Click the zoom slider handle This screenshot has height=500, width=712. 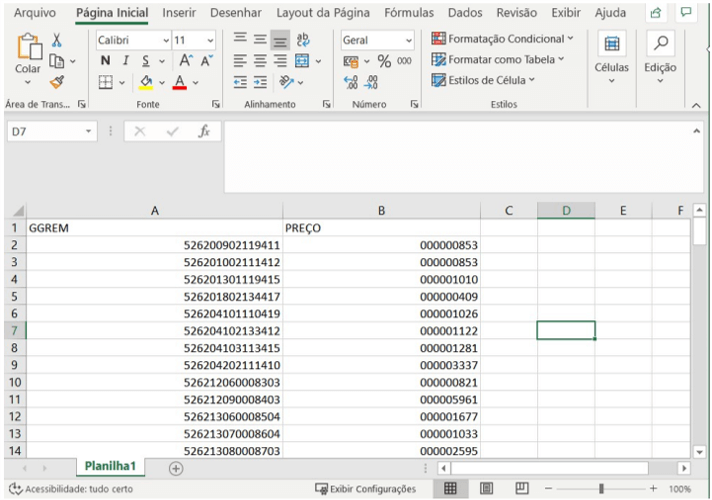pos(600,488)
